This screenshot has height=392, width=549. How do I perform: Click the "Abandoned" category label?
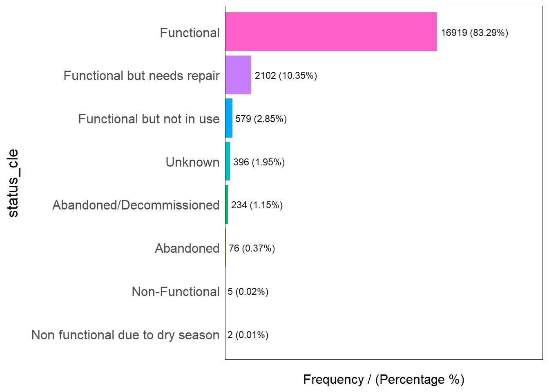point(187,248)
